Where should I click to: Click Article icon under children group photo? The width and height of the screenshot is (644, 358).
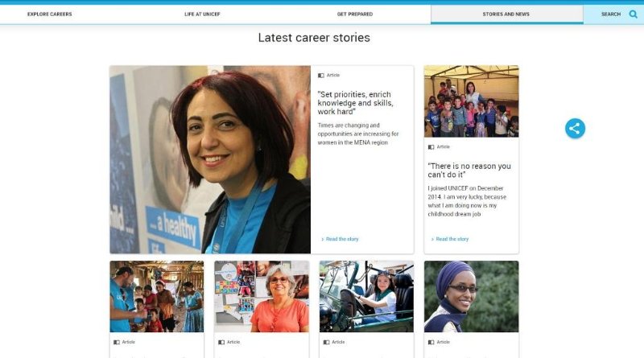(x=431, y=147)
